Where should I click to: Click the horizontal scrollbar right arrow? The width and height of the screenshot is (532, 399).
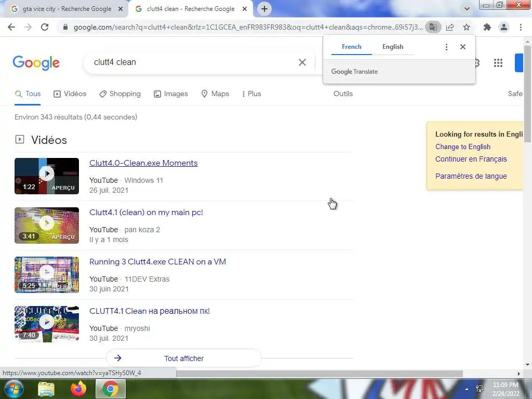pyautogui.click(x=519, y=374)
